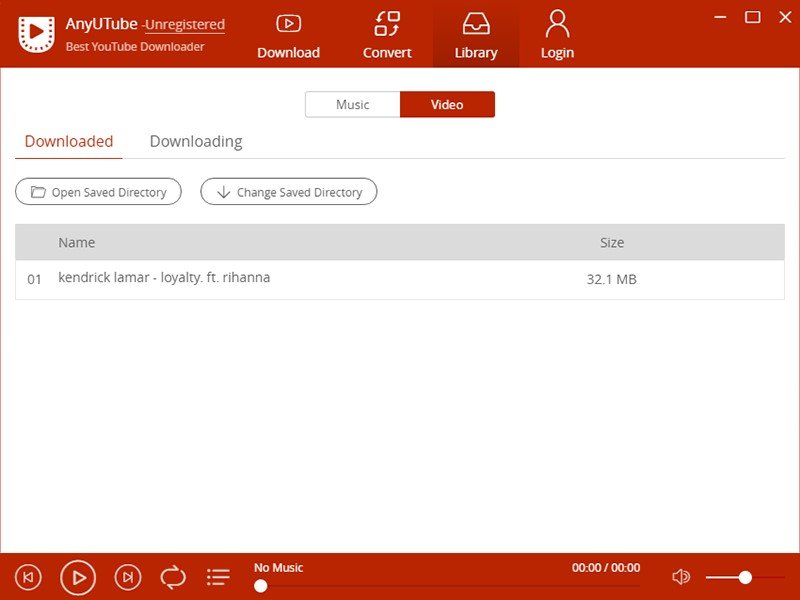Switch to the Music category
The height and width of the screenshot is (600, 800).
click(353, 105)
